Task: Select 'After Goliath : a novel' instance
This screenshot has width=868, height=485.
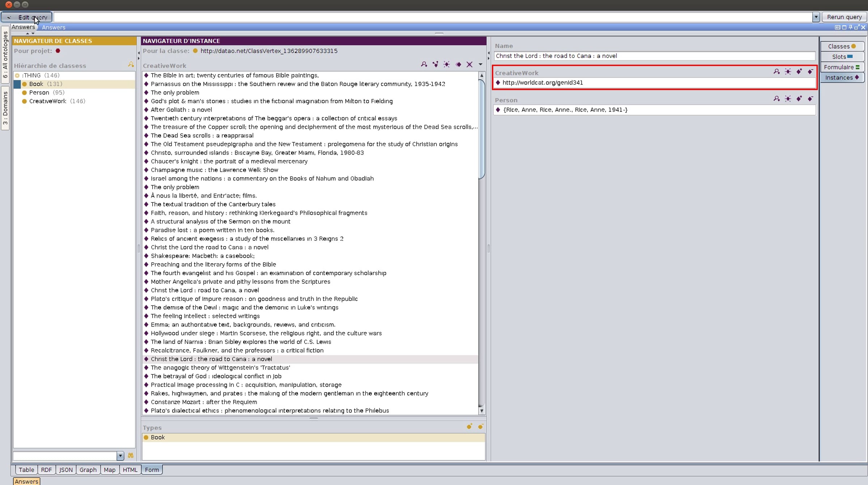Action: pyautogui.click(x=181, y=110)
